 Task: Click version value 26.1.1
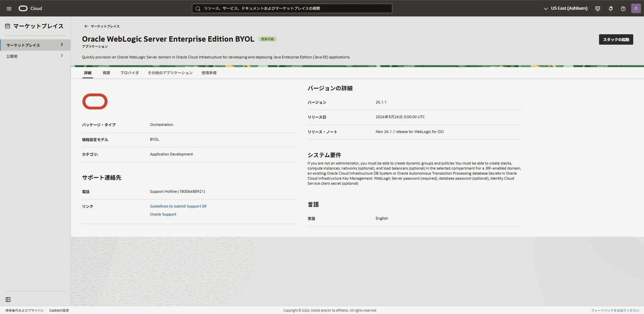[x=381, y=102]
